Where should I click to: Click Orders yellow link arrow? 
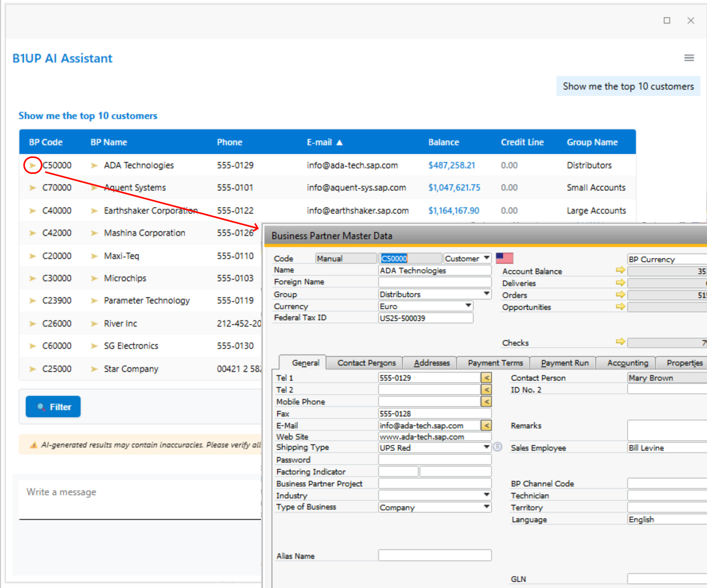(620, 294)
